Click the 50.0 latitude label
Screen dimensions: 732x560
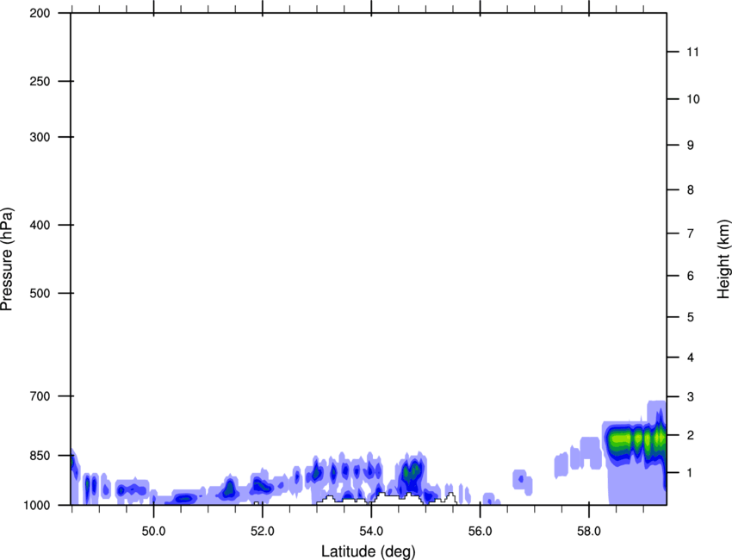(x=153, y=531)
